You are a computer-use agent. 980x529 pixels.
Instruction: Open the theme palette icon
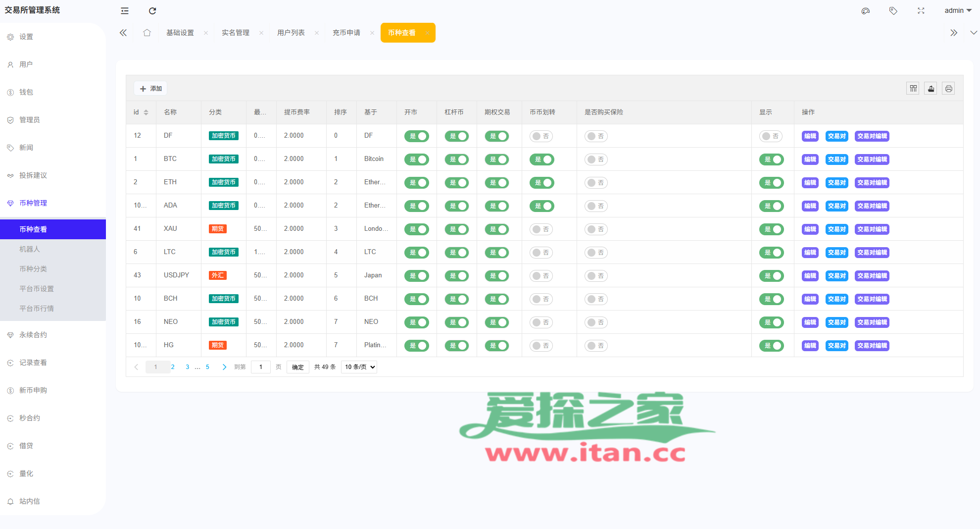[866, 11]
